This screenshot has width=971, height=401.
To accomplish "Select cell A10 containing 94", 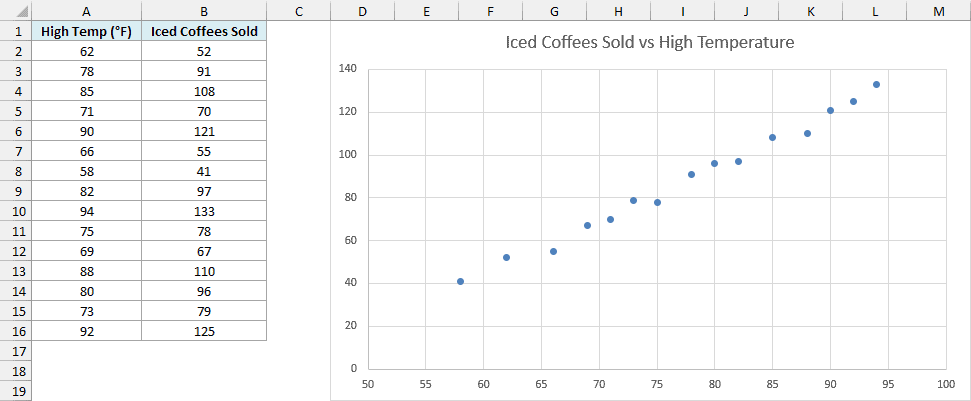I will pos(86,212).
